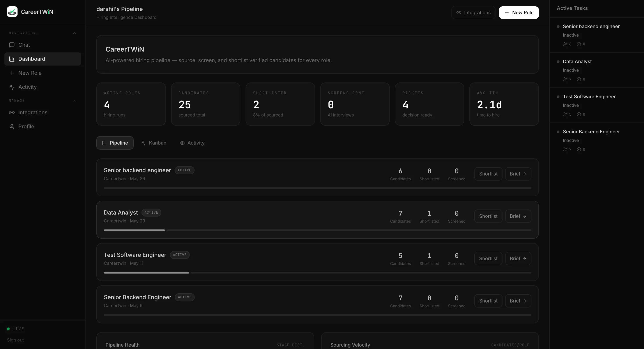Click the header Integrations button
The image size is (644, 349).
[473, 13]
